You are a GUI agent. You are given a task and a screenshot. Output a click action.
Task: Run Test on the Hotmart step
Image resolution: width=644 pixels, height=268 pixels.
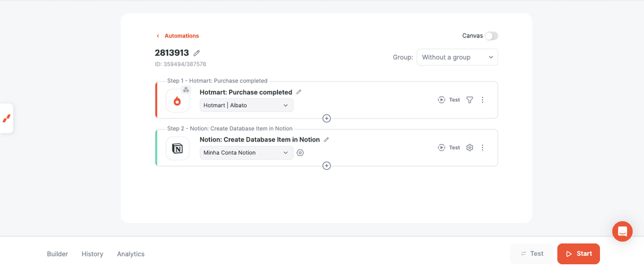pos(449,100)
